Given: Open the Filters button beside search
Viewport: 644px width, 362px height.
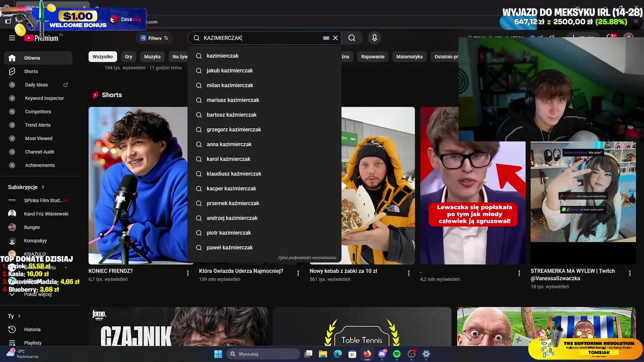Looking at the screenshot, I should point(154,38).
